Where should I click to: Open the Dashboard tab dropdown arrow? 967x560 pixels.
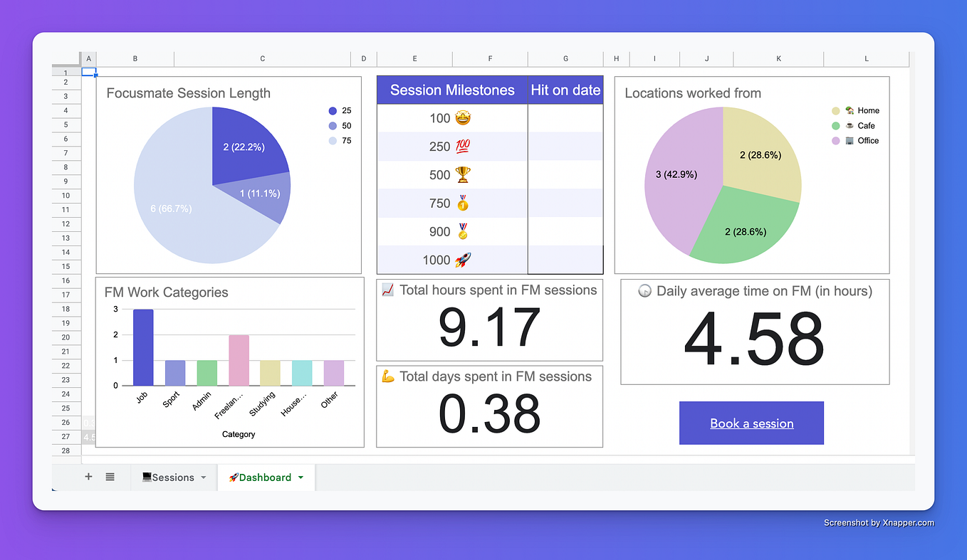(x=300, y=477)
